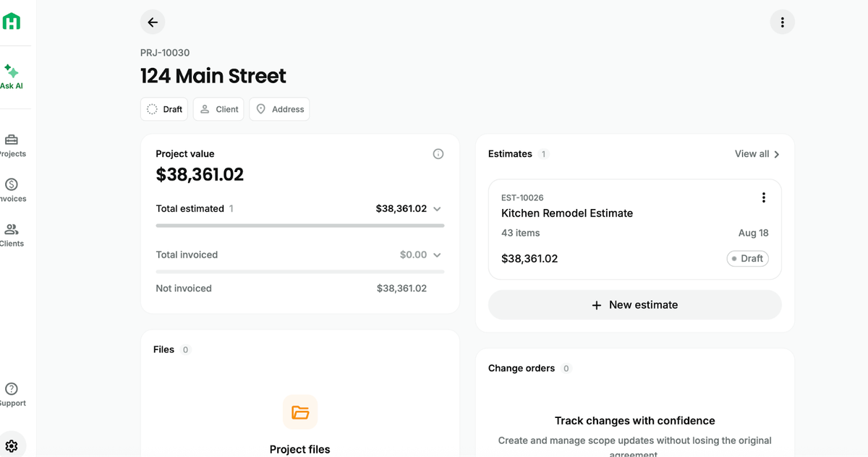Open the Invoices section

click(x=12, y=190)
